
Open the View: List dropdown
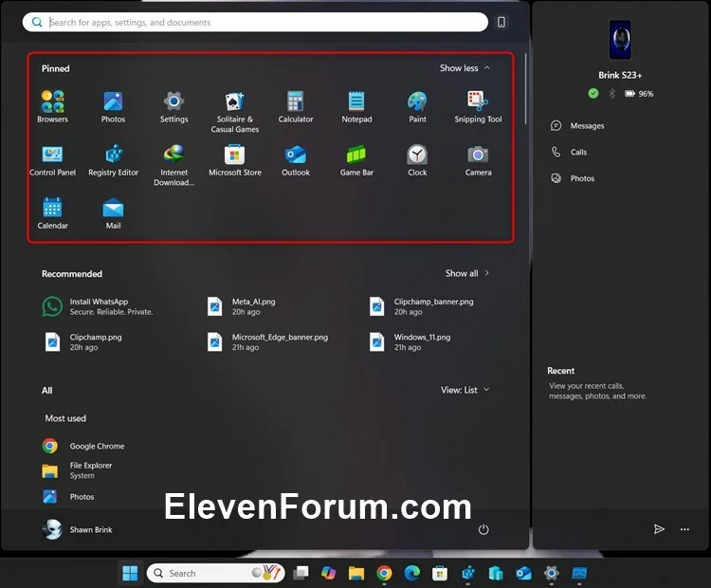tap(465, 390)
